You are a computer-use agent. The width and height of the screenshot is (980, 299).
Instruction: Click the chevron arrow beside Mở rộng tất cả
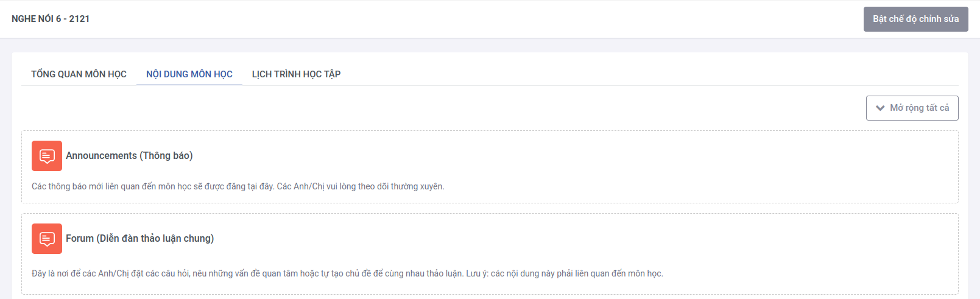coord(880,108)
